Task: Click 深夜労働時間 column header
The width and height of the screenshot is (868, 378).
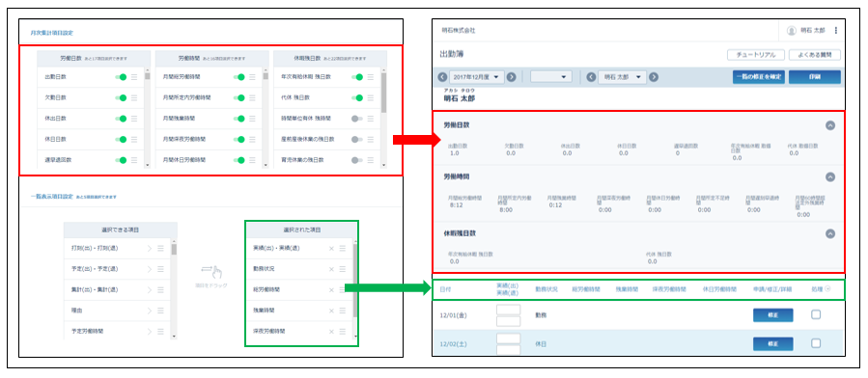Action: coord(670,289)
